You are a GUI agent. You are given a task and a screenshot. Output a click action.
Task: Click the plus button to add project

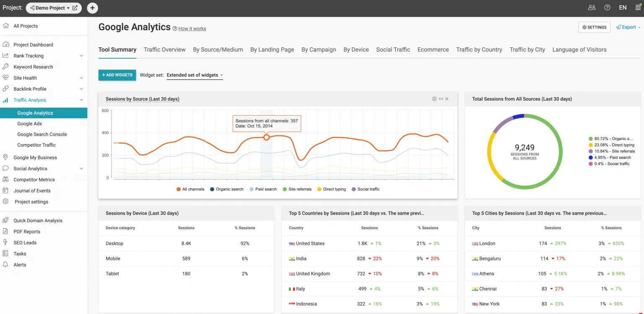[92, 8]
